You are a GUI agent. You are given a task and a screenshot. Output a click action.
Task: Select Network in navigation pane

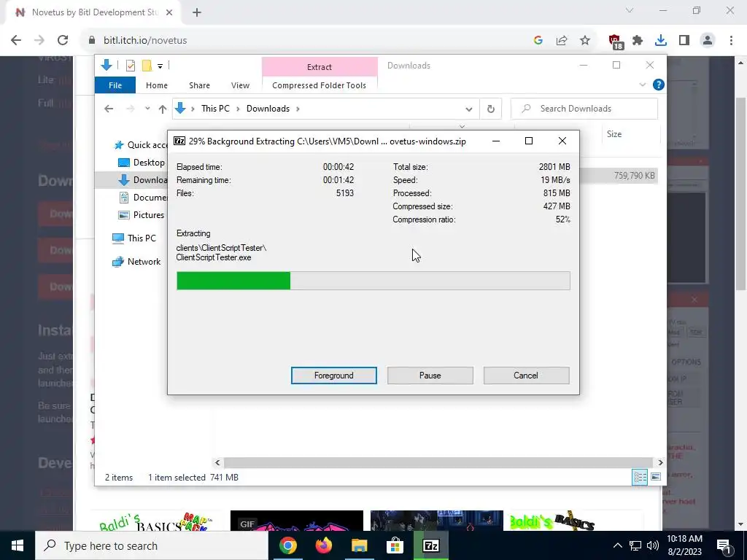136,262
